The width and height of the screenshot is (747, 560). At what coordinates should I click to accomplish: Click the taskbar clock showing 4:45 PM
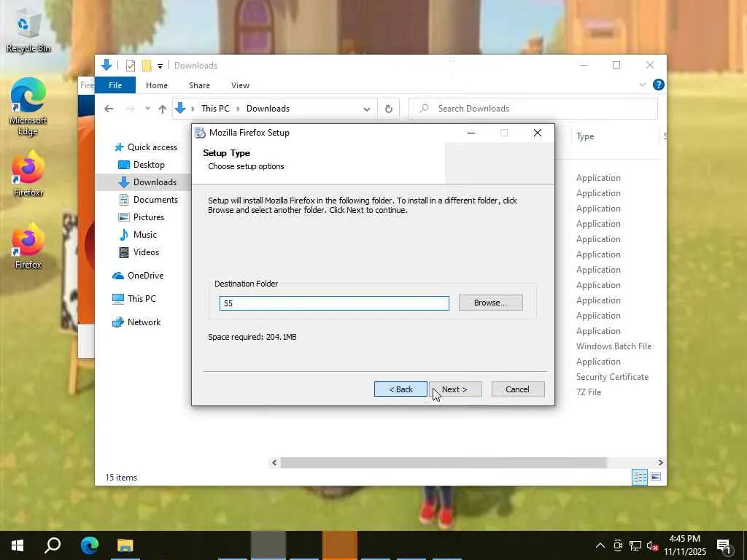684,545
